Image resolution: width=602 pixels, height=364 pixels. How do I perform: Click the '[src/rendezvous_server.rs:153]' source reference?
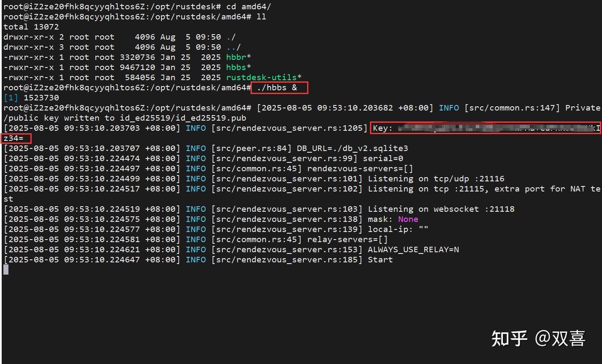coord(287,250)
